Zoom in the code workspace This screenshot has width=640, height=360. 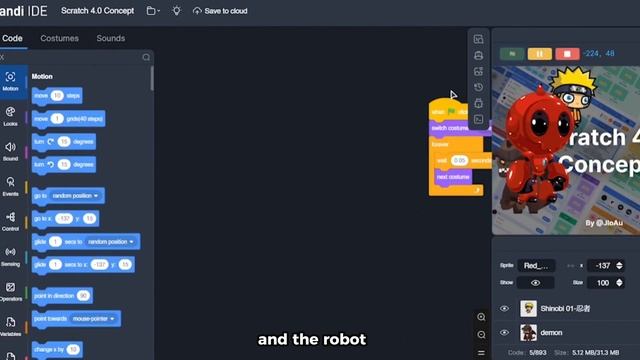481,317
